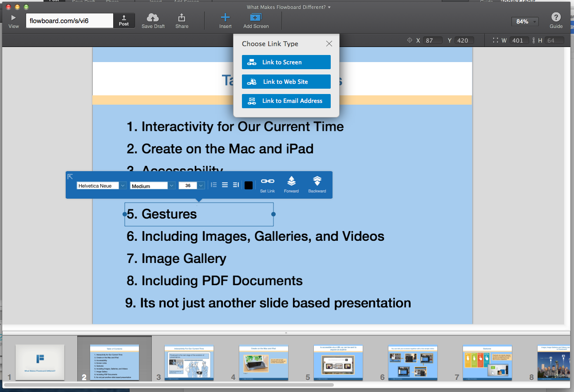Viewport: 574px width, 392px height.
Task: Click the Insert plus icon
Action: click(x=226, y=17)
